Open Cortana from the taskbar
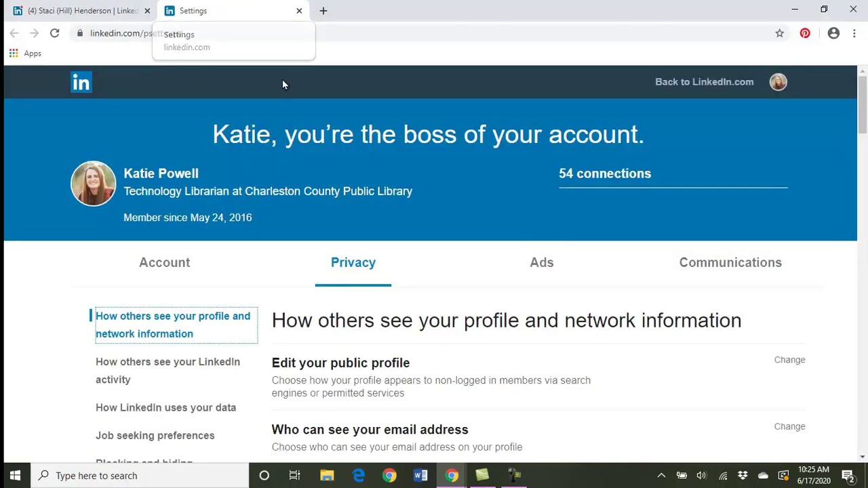This screenshot has height=488, width=868. [x=264, y=476]
